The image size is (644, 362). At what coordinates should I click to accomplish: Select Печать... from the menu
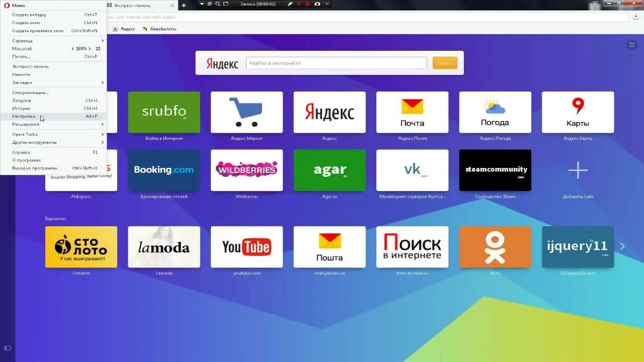pyautogui.click(x=53, y=56)
